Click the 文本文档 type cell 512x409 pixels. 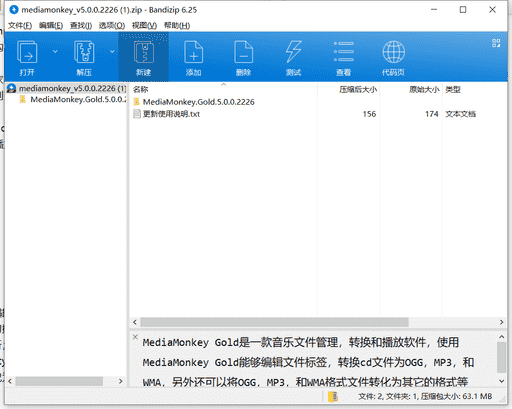(x=460, y=114)
